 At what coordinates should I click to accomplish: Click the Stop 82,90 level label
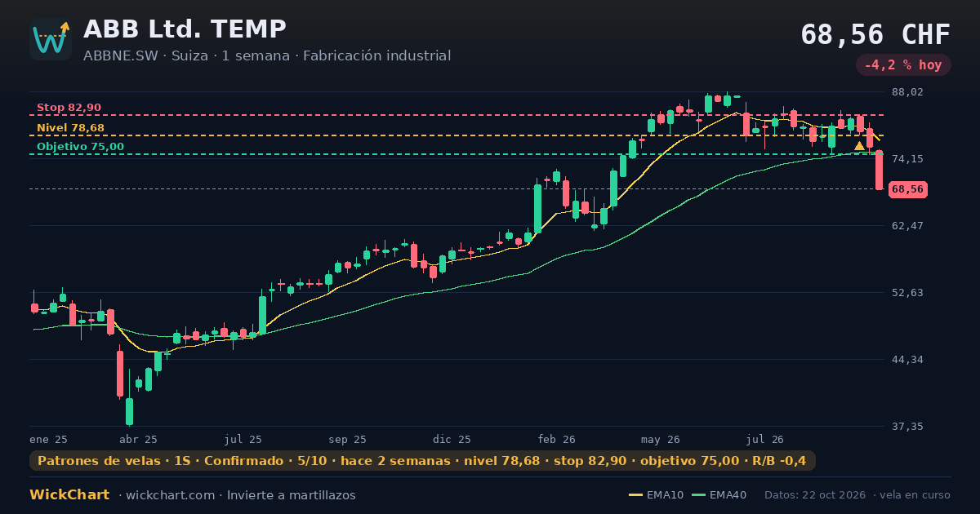point(69,108)
